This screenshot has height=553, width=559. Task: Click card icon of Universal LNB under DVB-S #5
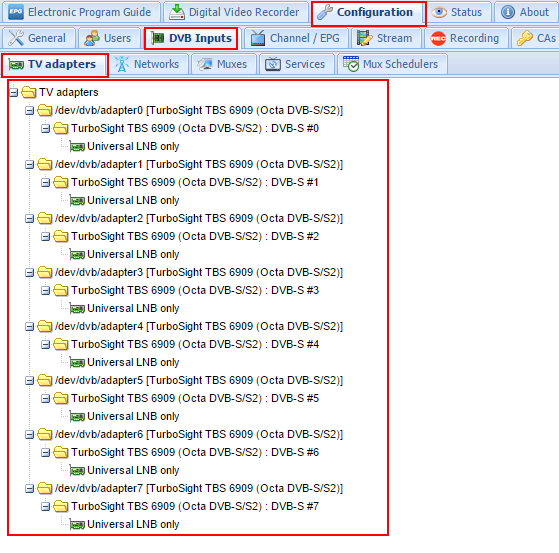coord(77,417)
